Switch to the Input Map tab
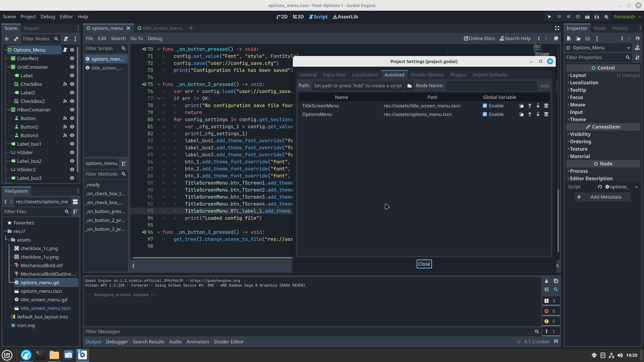 334,75
